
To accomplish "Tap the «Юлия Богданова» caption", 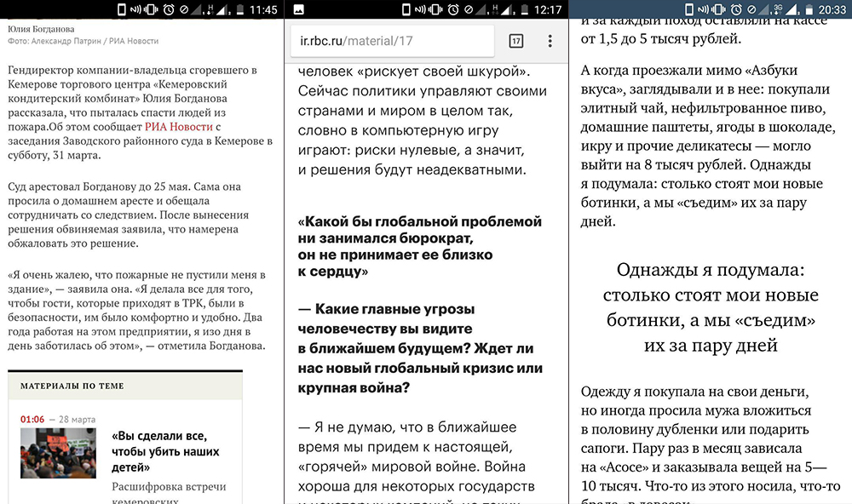I will (41, 29).
